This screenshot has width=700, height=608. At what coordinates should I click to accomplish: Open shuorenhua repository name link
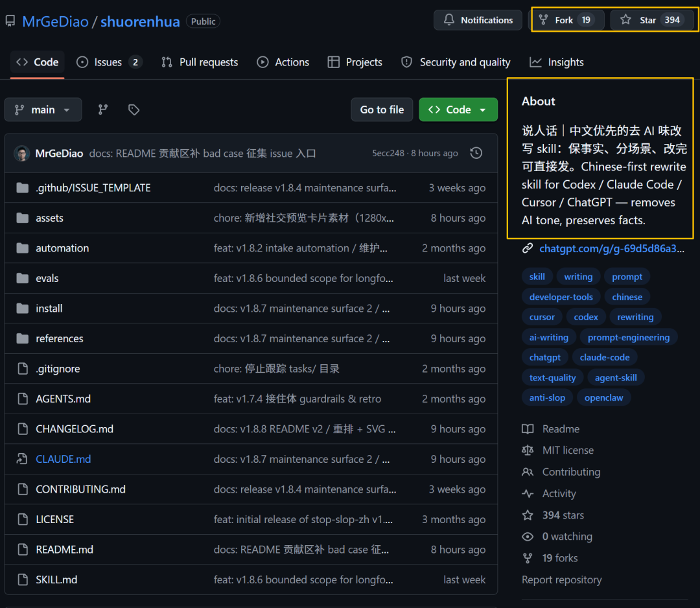click(140, 21)
